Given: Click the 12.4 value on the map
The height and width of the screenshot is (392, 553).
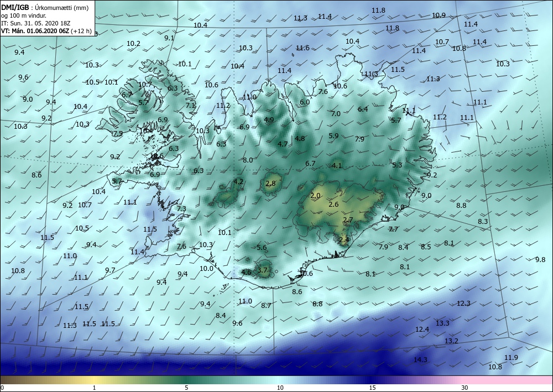Looking at the screenshot, I should click(422, 330).
